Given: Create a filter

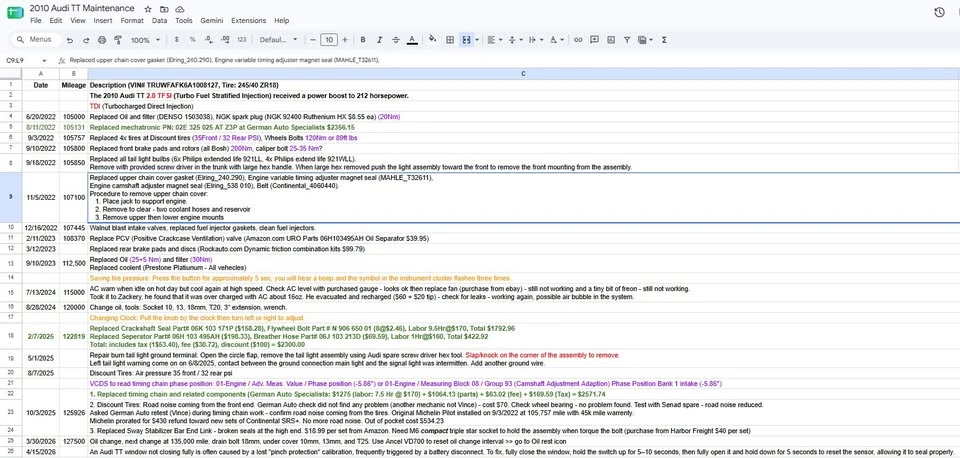Looking at the screenshot, I should pyautogui.click(x=627, y=40).
